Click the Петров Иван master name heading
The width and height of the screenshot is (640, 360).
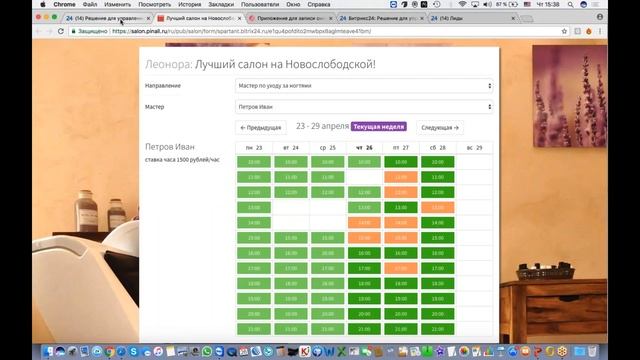(x=170, y=147)
